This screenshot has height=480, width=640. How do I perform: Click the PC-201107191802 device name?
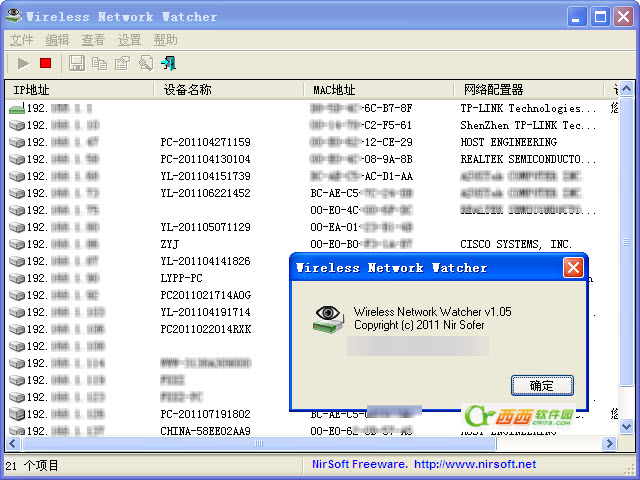[x=205, y=414]
